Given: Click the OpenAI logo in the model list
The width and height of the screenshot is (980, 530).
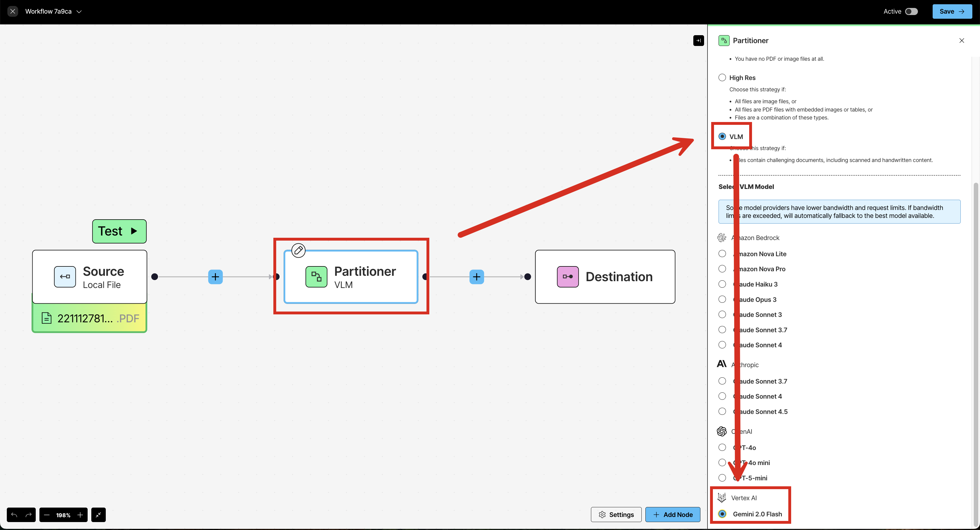Looking at the screenshot, I should point(722,431).
